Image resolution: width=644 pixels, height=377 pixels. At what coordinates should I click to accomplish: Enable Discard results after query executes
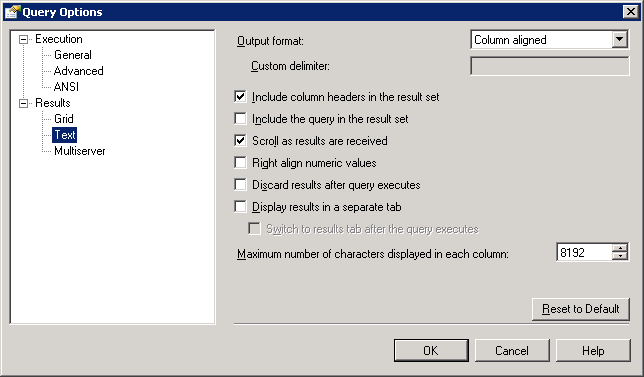click(240, 185)
